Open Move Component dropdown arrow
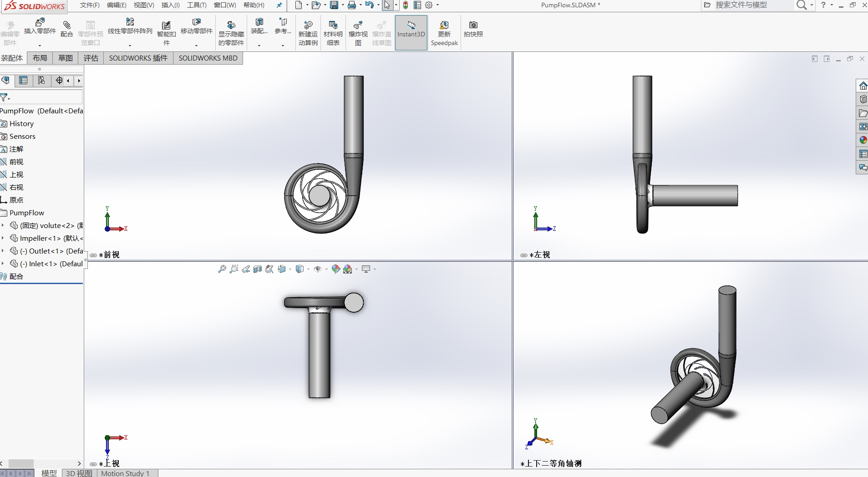868x477 pixels. tap(196, 46)
